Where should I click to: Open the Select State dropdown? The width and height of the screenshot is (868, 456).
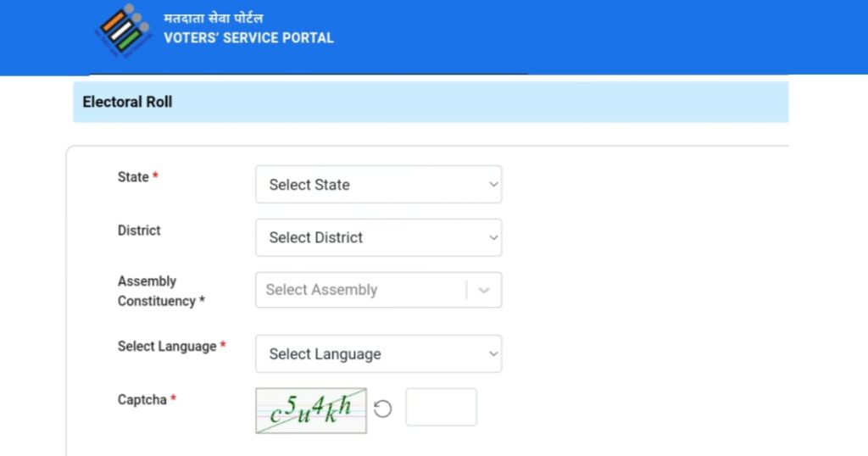[378, 185]
